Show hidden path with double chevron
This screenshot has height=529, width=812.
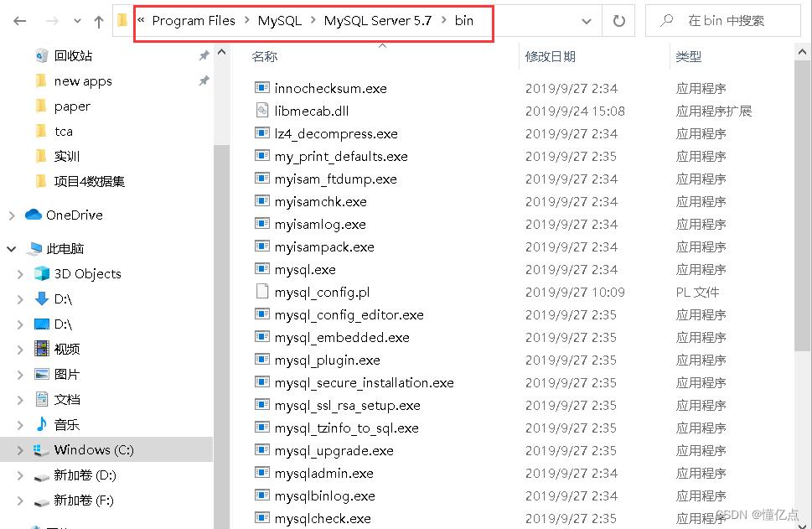141,20
